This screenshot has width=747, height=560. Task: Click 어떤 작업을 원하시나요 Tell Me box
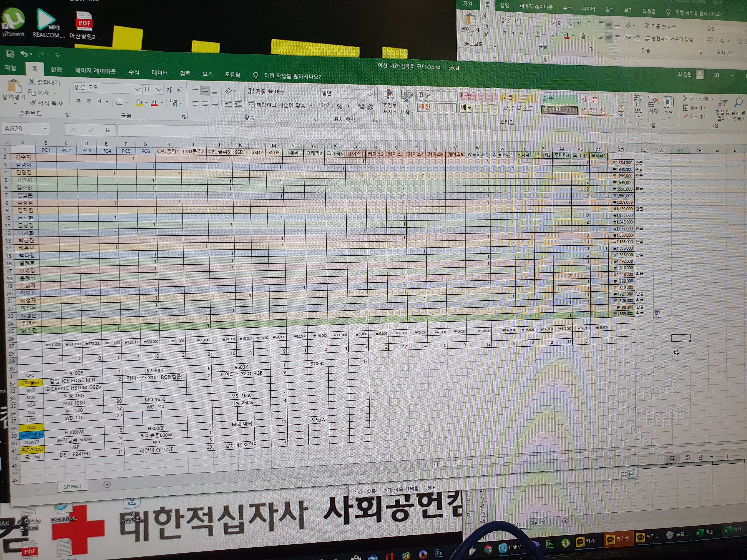coord(292,76)
